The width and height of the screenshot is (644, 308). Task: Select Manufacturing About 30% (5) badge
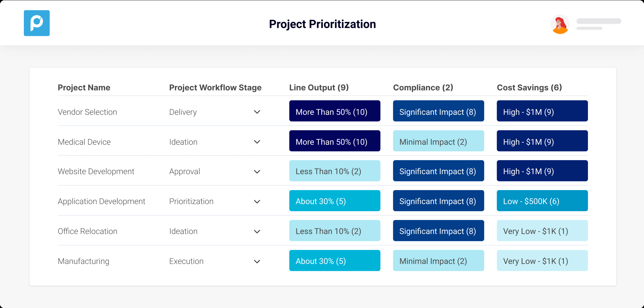click(335, 261)
